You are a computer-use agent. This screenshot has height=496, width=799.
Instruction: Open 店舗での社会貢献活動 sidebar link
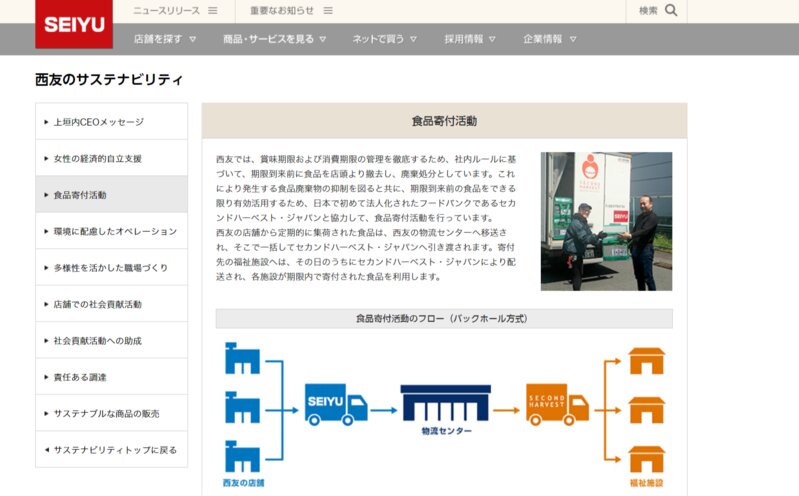point(112,304)
